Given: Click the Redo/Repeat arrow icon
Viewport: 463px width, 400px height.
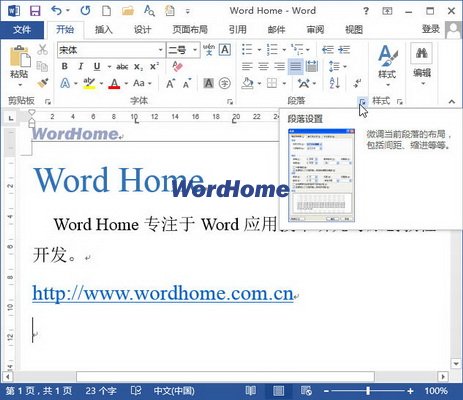Looking at the screenshot, I should pyautogui.click(x=85, y=11).
